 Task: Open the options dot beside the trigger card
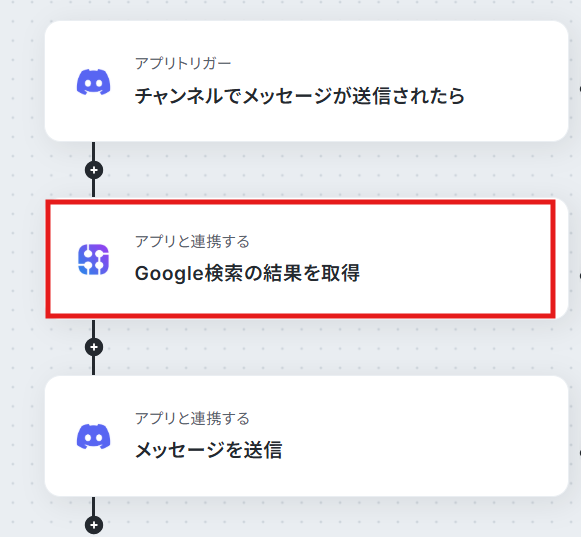[580, 89]
